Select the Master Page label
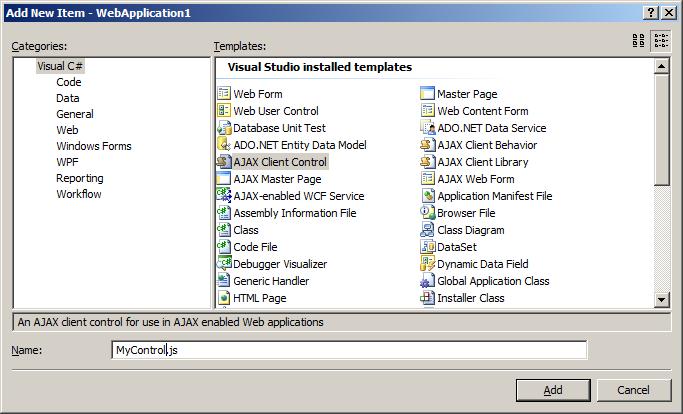The image size is (683, 414). [x=467, y=94]
